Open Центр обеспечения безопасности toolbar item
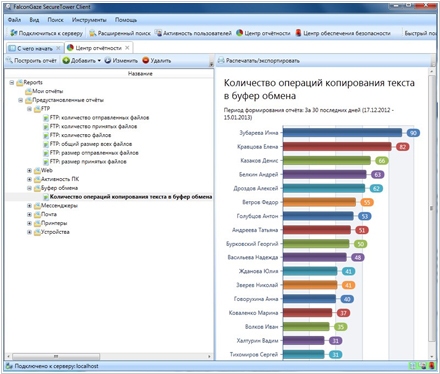440x374 pixels. coord(343,33)
